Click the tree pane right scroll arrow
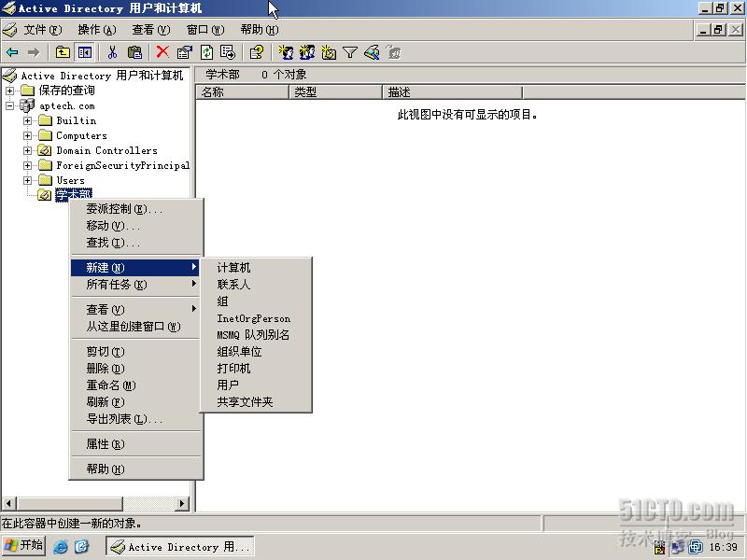This screenshot has height=560, width=747. pos(182,503)
